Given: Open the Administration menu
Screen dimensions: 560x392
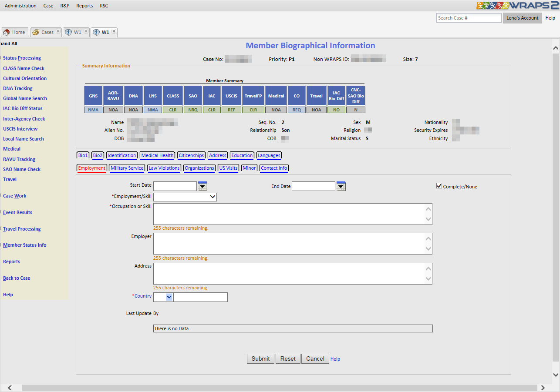Looking at the screenshot, I should (20, 6).
